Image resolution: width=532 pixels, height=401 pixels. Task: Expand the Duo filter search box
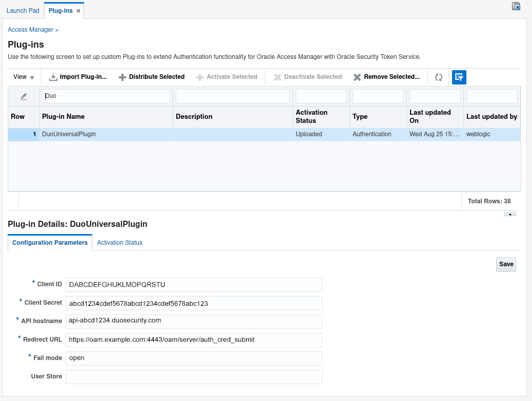(105, 96)
